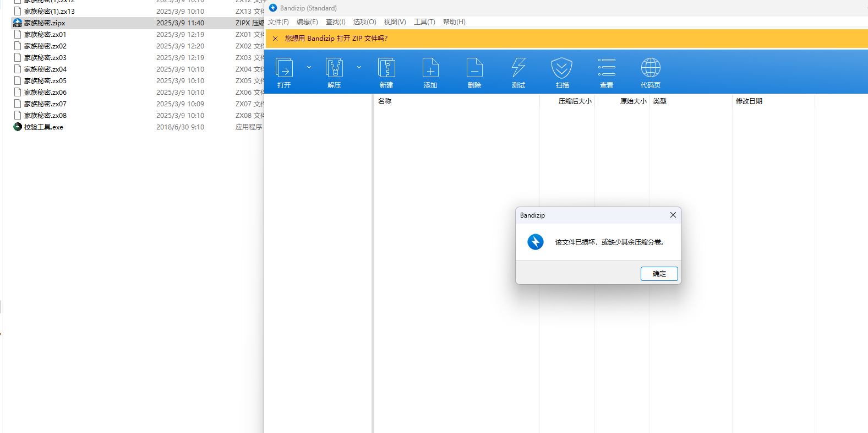
Task: Click the Code page (代码页) globe icon
Action: click(x=651, y=68)
